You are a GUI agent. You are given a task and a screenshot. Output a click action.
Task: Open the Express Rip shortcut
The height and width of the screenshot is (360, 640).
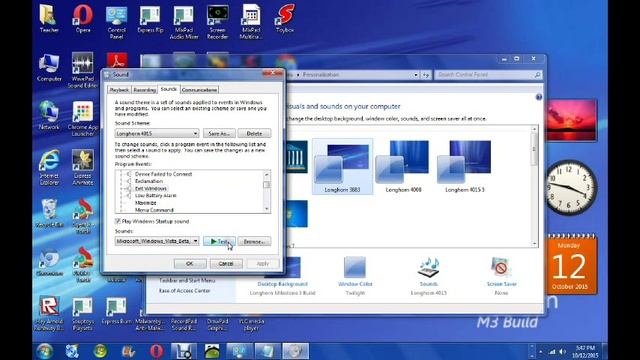click(150, 18)
